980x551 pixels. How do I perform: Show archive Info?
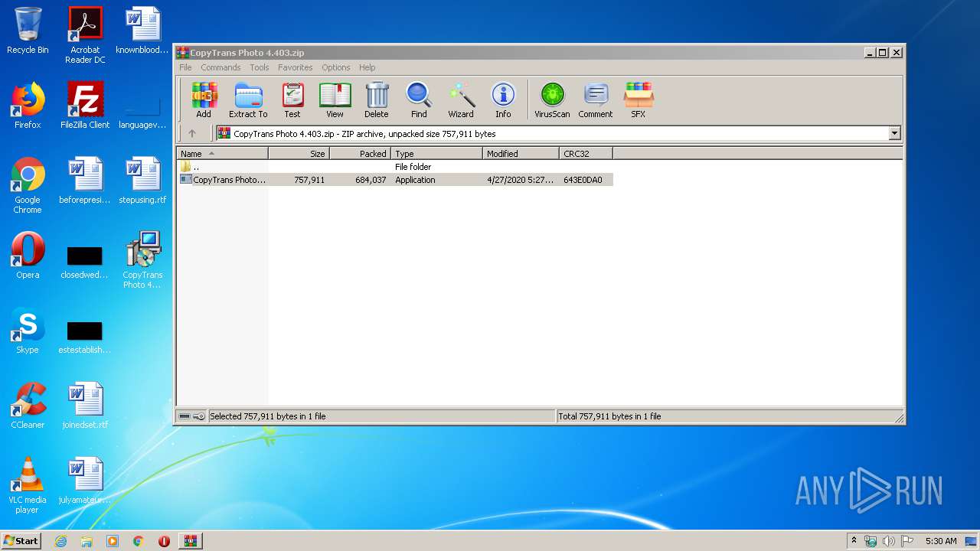coord(503,100)
